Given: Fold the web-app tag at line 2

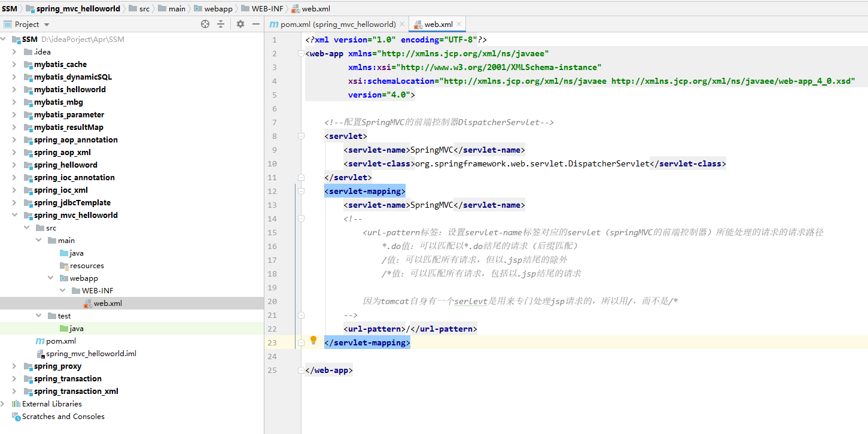Looking at the screenshot, I should point(301,54).
